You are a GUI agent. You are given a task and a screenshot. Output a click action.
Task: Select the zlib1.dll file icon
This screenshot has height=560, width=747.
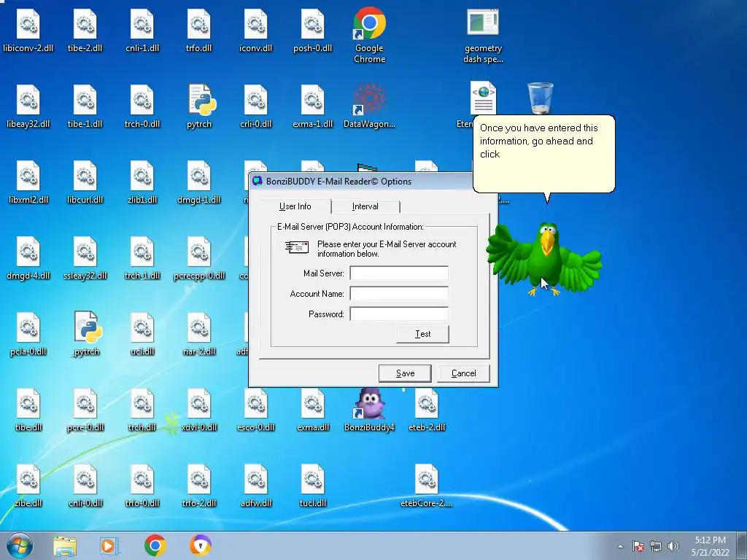click(142, 182)
